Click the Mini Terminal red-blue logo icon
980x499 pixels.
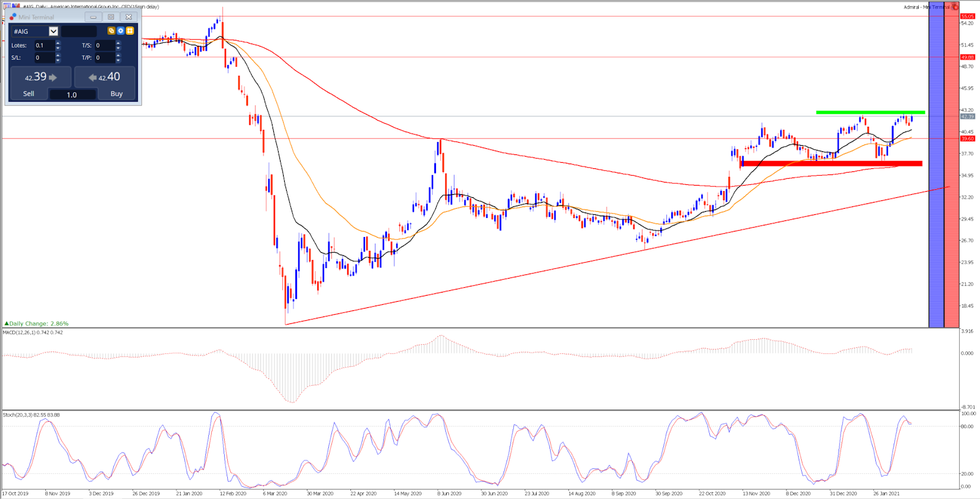(13, 17)
